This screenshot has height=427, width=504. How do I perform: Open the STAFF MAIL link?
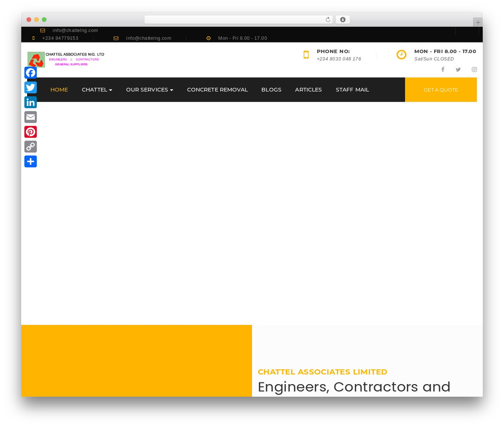click(352, 90)
